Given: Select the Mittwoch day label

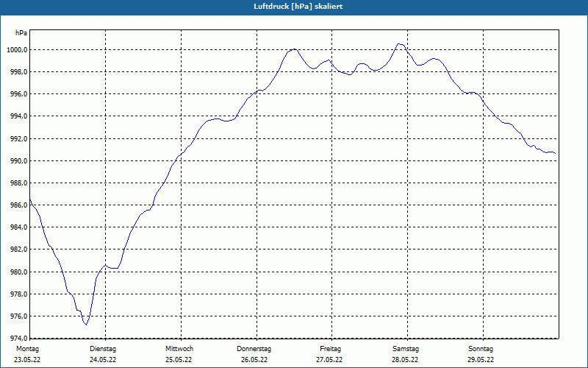Looking at the screenshot, I should coord(179,349).
